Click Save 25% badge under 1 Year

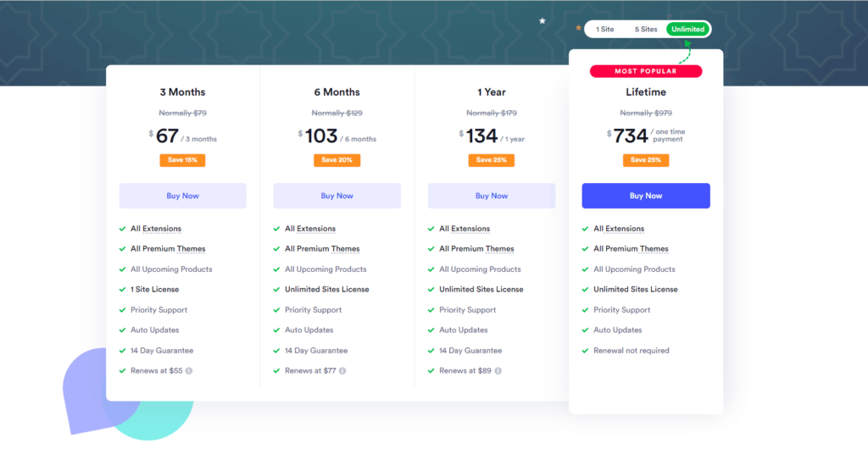[492, 160]
